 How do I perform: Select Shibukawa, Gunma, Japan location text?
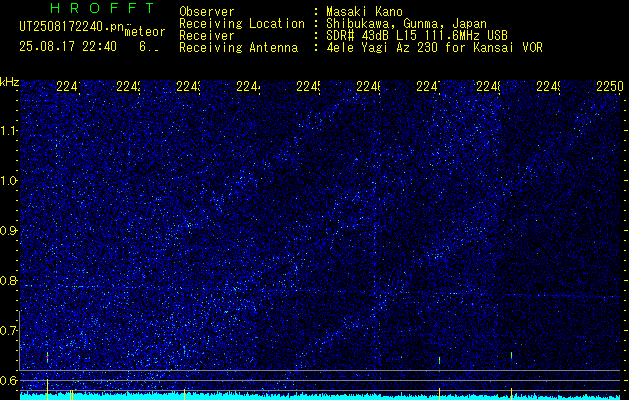[406, 24]
